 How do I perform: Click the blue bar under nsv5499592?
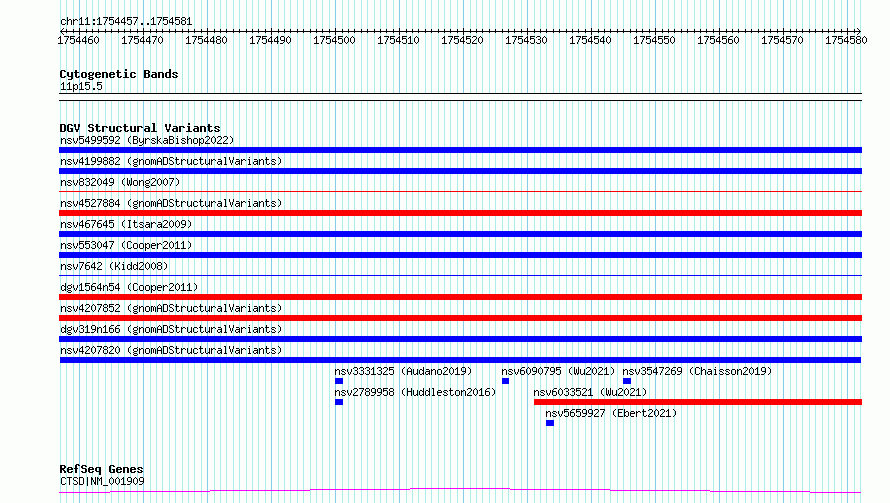point(460,150)
